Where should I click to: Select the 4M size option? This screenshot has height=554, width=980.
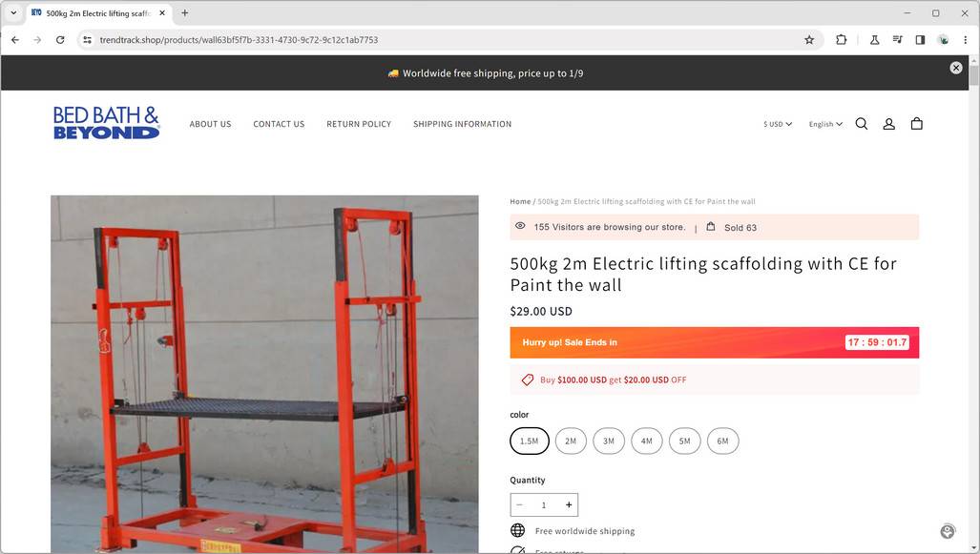[x=647, y=441]
